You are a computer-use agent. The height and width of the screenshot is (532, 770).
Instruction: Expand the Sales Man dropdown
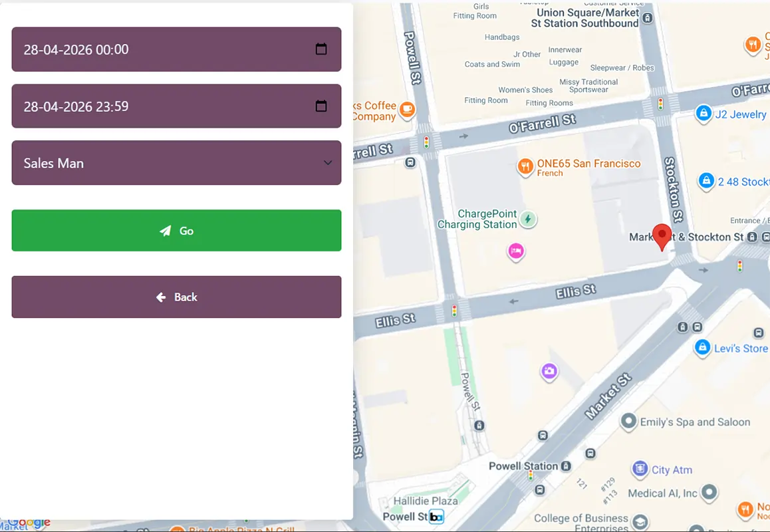coord(176,163)
